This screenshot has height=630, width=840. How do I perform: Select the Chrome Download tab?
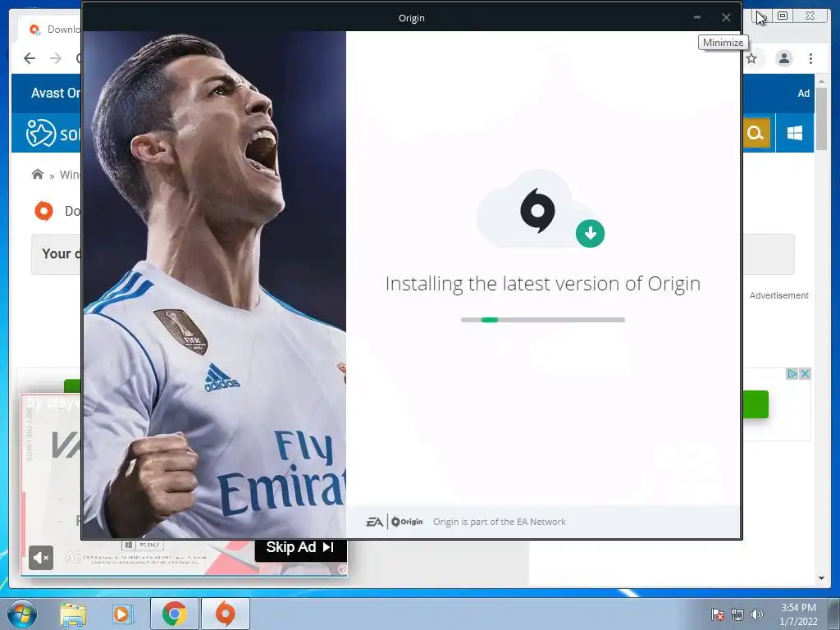(51, 30)
